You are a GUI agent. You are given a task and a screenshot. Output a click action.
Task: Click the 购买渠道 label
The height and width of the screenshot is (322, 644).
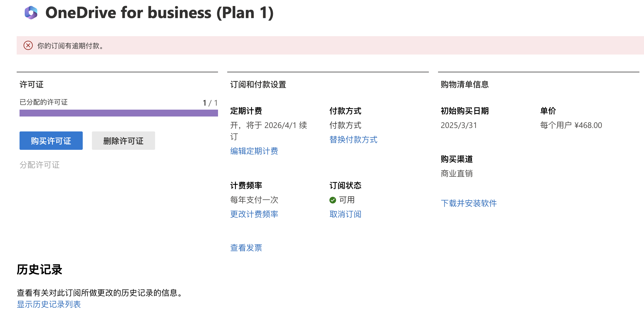click(x=457, y=159)
